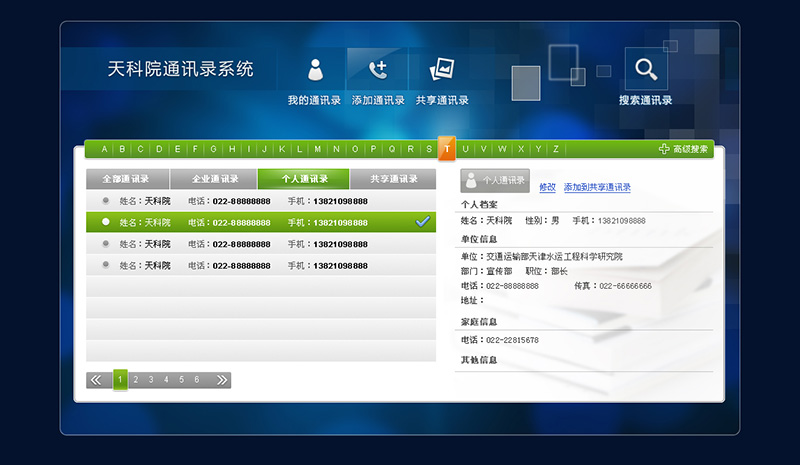Filter contacts by letter Z
800x465 pixels.
coord(556,149)
